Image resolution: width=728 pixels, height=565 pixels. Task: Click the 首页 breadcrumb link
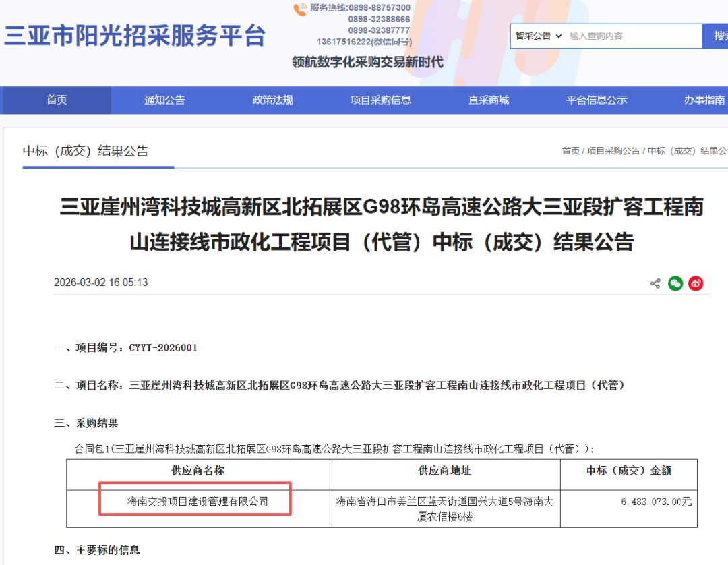point(570,151)
